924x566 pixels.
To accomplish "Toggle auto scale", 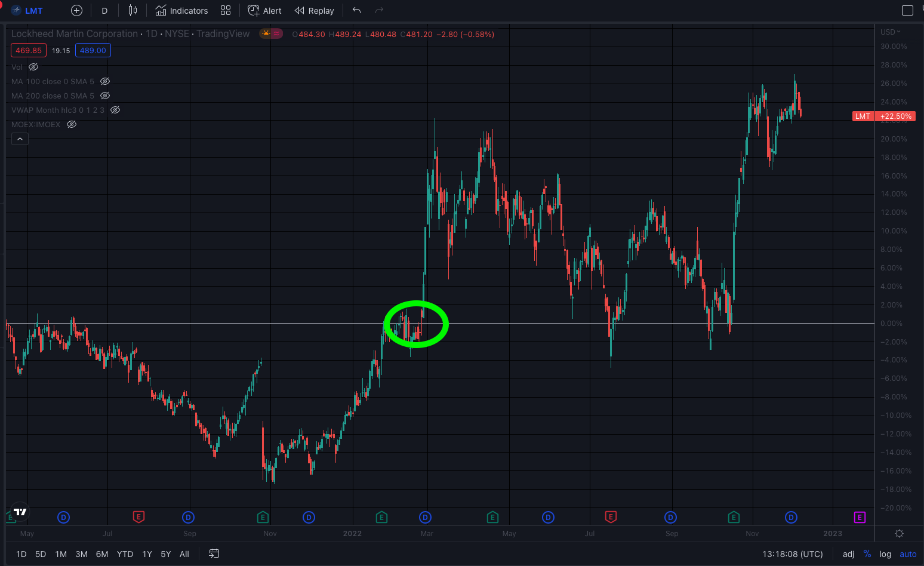I will 908,554.
